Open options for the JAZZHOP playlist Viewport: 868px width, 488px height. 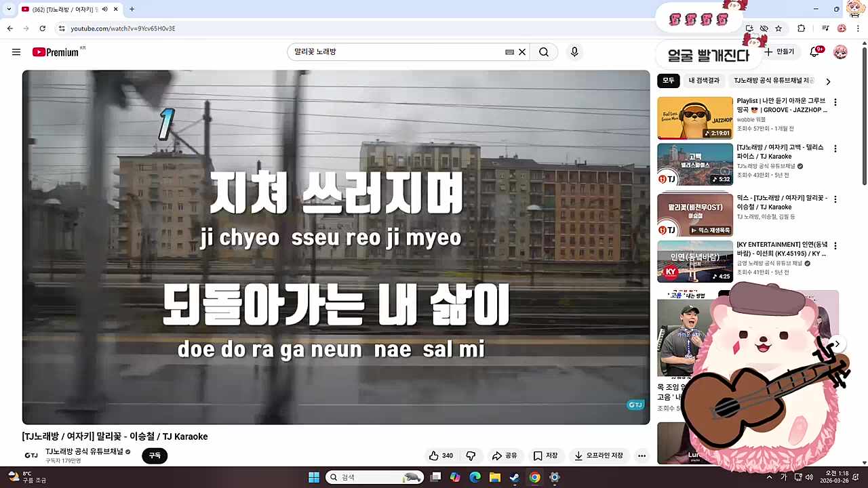pos(835,102)
